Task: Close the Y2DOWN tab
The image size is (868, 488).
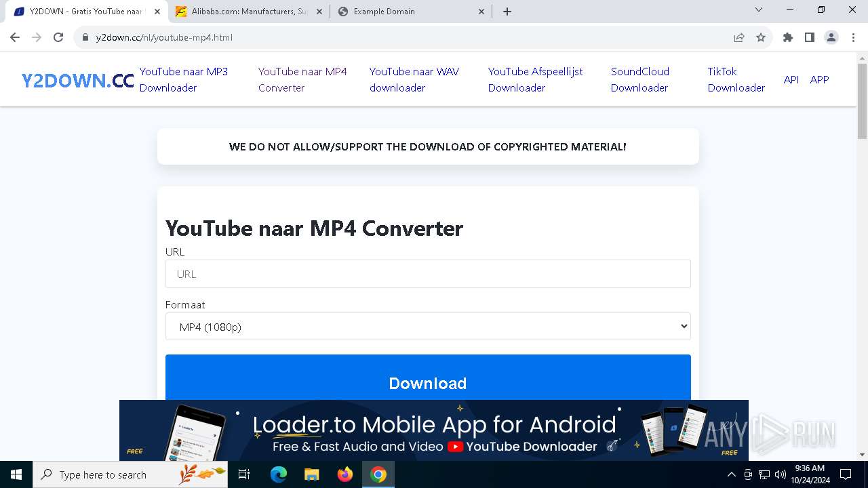Action: point(158,12)
